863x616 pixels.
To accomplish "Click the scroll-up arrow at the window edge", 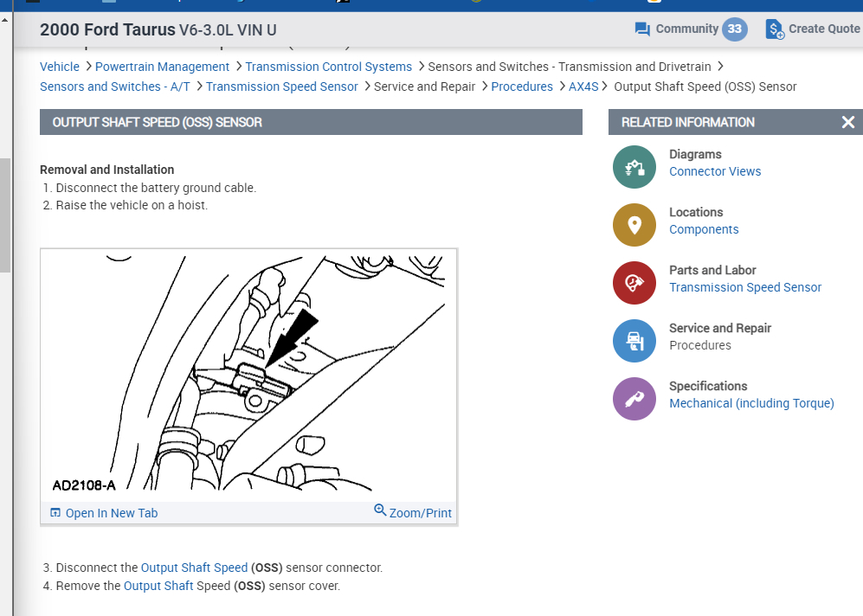I will (x=5, y=20).
